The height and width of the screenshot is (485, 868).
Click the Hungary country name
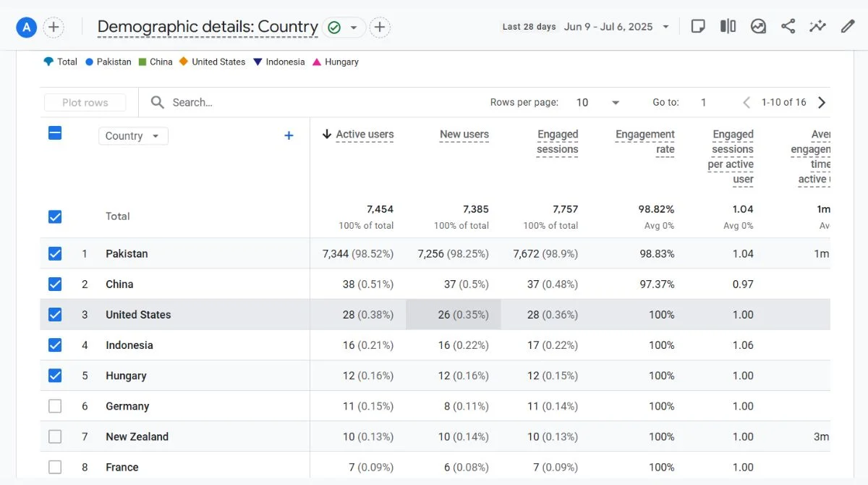coord(126,376)
